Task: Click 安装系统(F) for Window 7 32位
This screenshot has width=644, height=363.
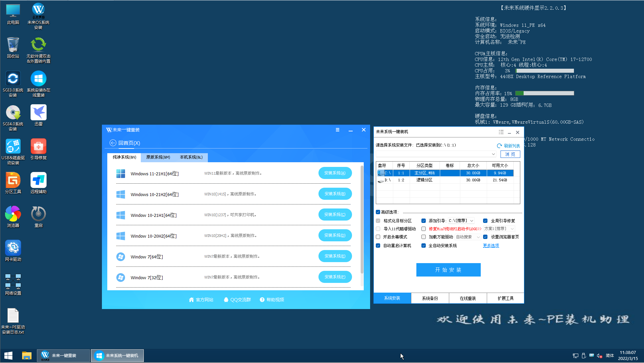Action: [x=335, y=277]
